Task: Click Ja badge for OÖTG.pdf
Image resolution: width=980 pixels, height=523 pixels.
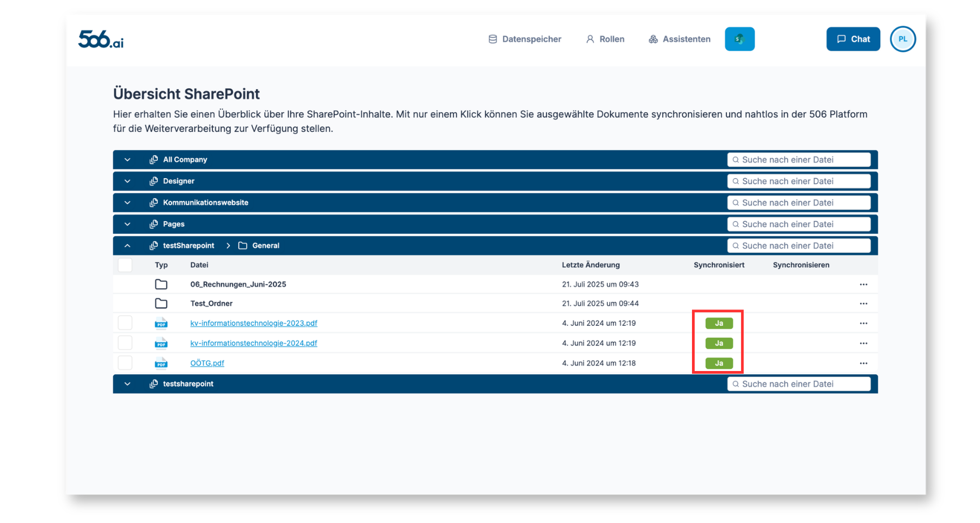Action: [x=719, y=363]
